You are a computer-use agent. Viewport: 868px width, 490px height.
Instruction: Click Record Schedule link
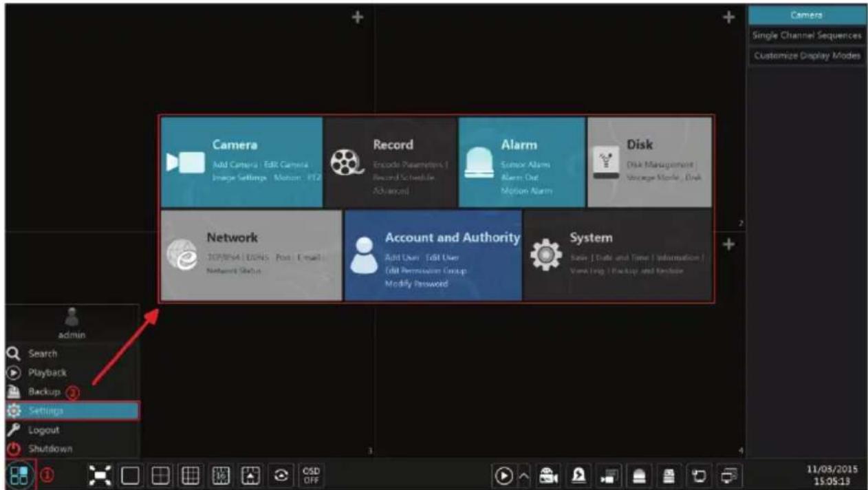(404, 178)
